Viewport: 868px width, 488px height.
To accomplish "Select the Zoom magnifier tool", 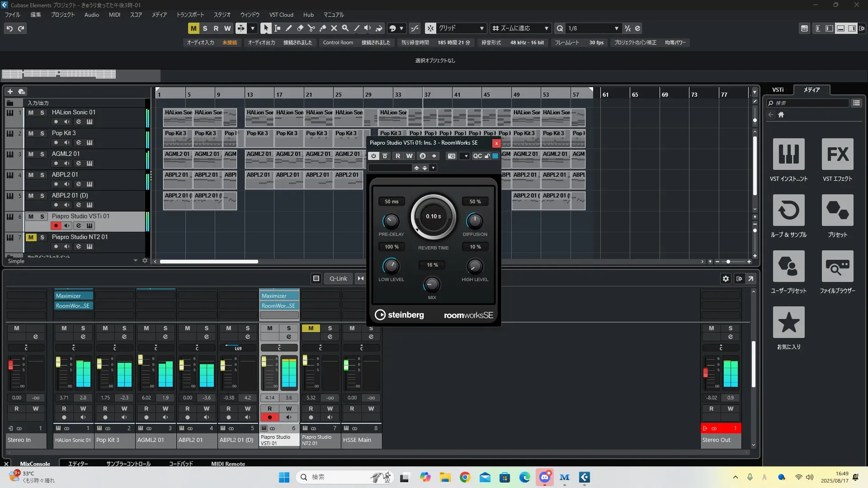I will (x=345, y=28).
